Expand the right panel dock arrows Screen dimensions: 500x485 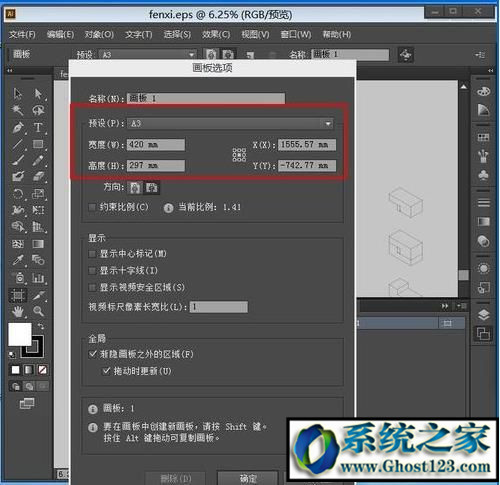[490, 71]
